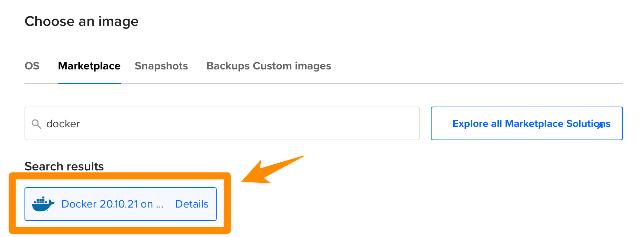
Task: Click the Docker whale logo
Action: (x=43, y=204)
